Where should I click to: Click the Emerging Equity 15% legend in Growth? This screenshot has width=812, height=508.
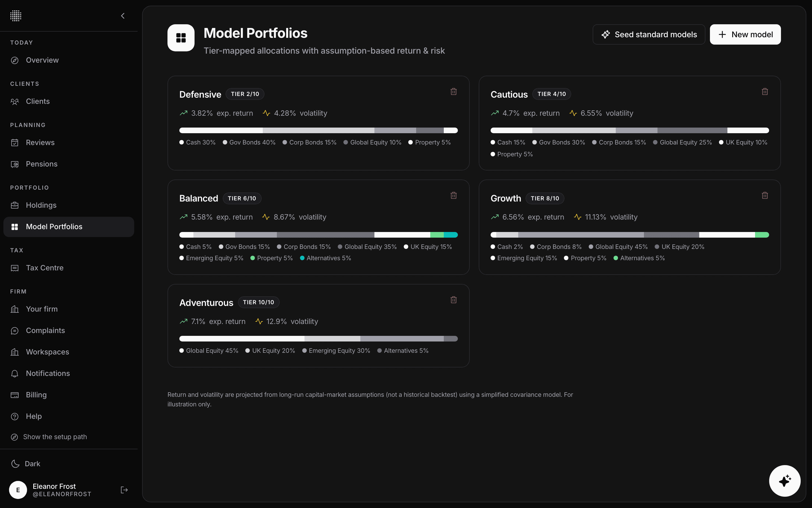click(x=524, y=258)
